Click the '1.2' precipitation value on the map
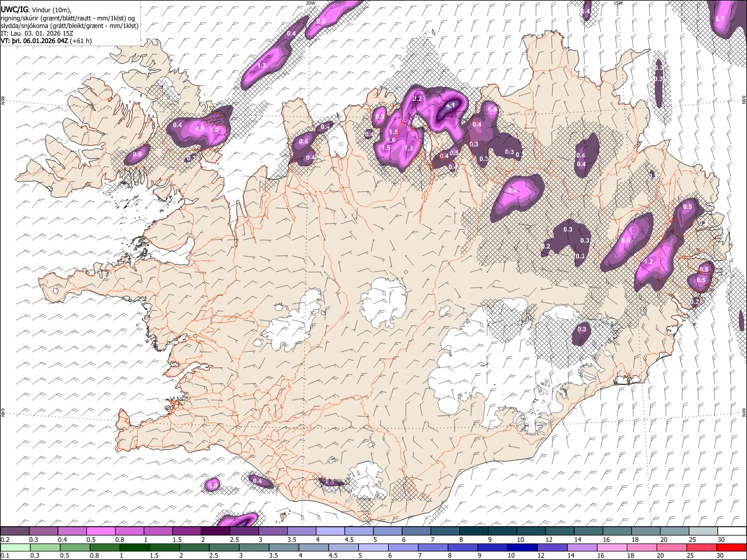 (647, 262)
